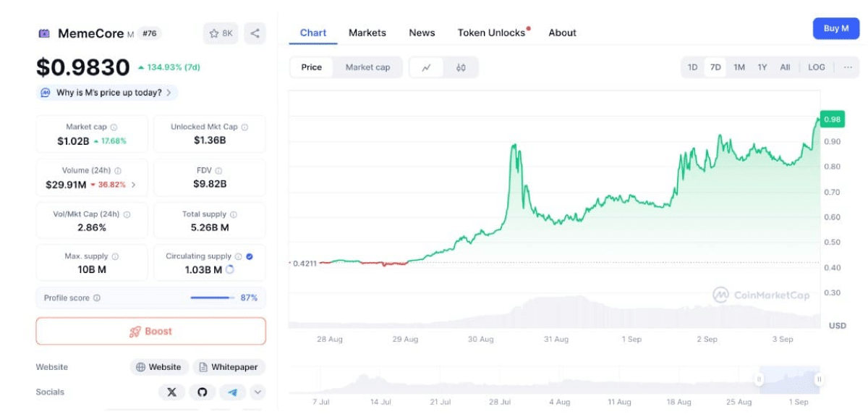
Task: Open the X (Twitter) social link
Action: click(x=171, y=392)
